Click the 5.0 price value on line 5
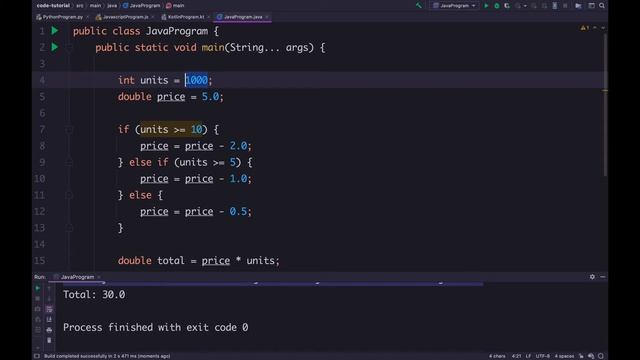Viewport: 640px width, 360px height. click(210, 97)
